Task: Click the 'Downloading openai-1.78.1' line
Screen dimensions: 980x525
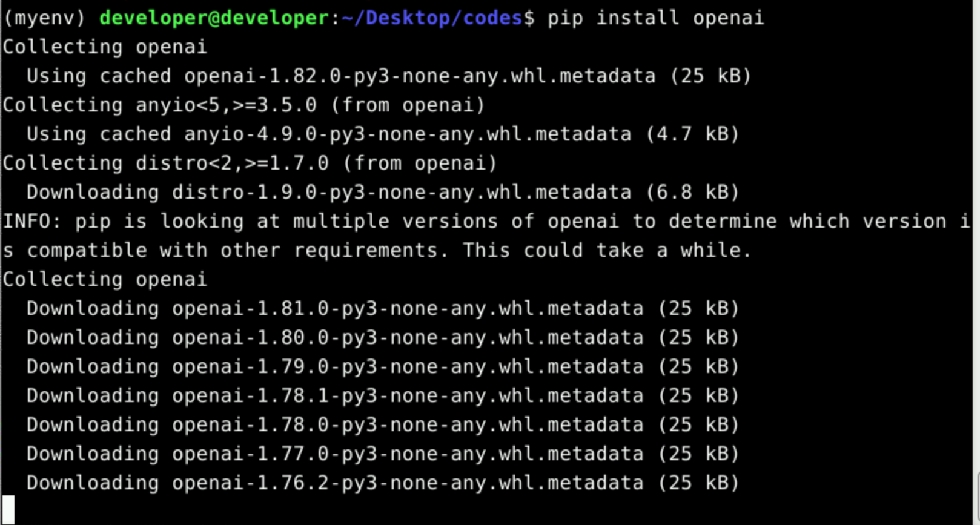Action: [382, 396]
